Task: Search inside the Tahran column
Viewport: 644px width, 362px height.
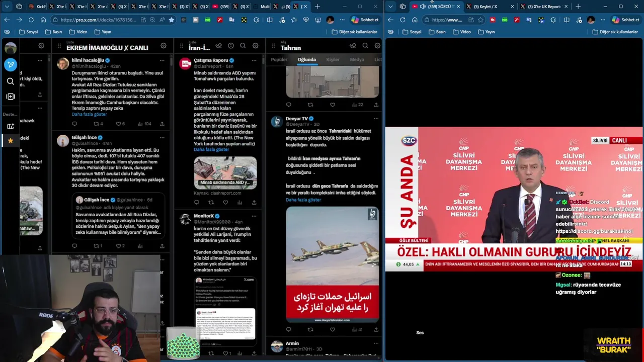Action: click(365, 46)
